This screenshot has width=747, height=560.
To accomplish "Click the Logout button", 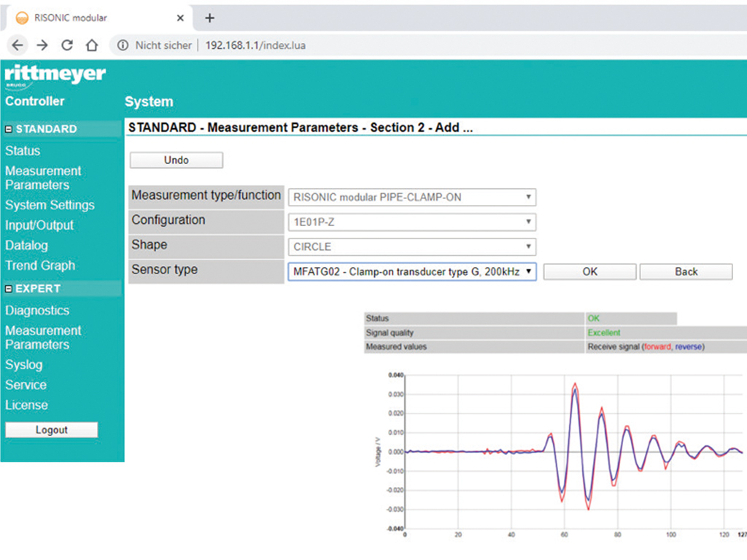I will point(51,430).
